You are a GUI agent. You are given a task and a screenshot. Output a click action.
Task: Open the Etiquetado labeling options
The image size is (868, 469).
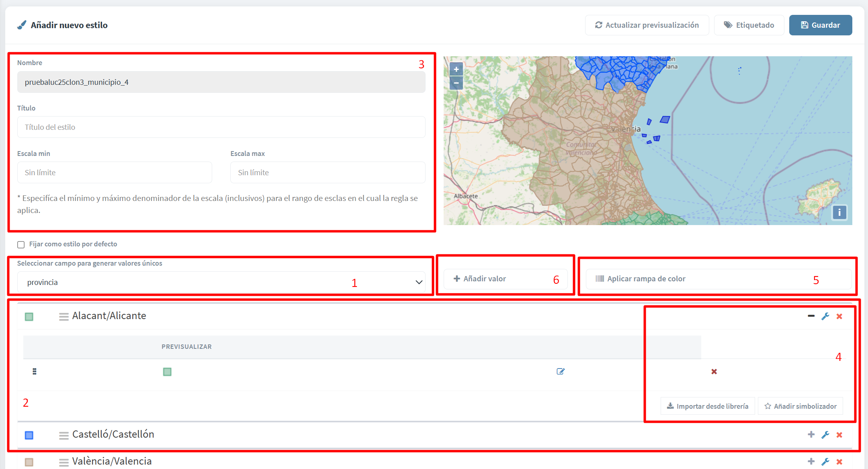[749, 25]
